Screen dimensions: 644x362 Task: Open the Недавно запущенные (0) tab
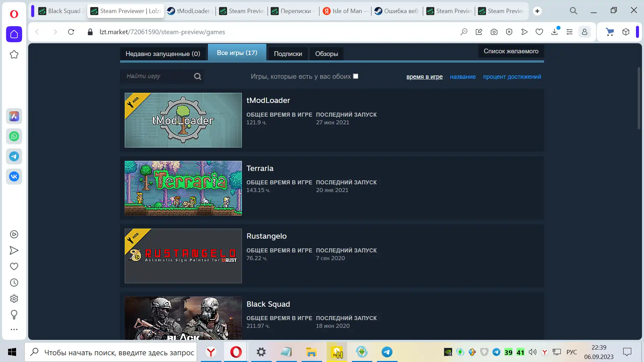tap(163, 54)
